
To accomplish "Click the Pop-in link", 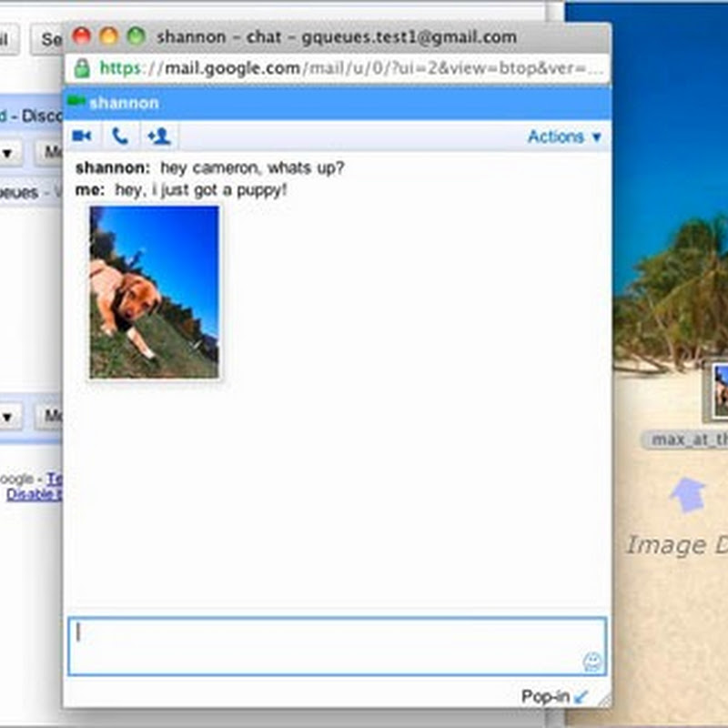I will [554, 696].
